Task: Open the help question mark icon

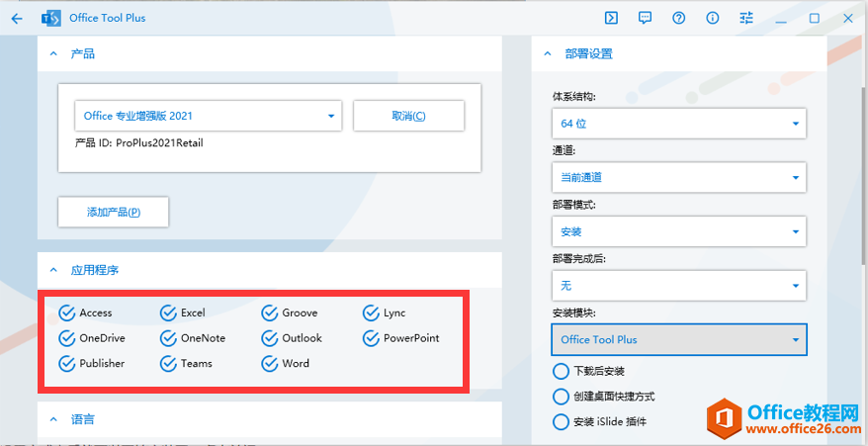Action: click(x=678, y=18)
